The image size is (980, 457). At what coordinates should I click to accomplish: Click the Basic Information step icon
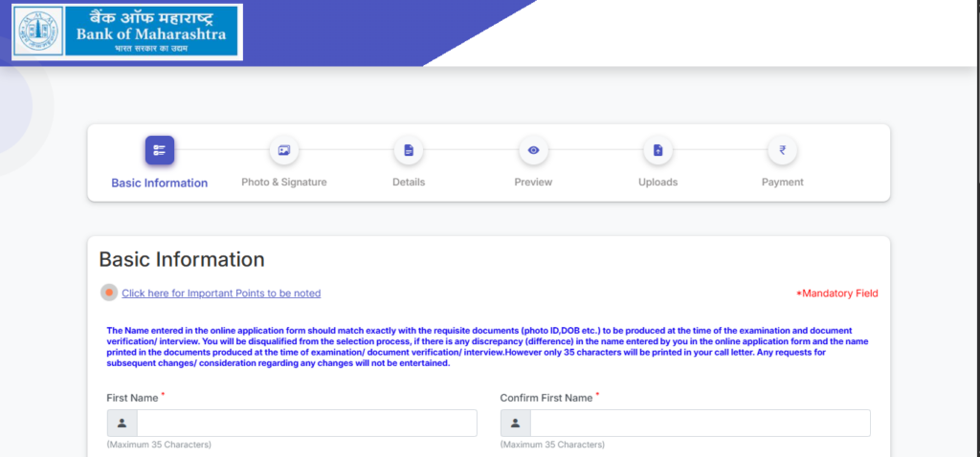click(x=159, y=150)
